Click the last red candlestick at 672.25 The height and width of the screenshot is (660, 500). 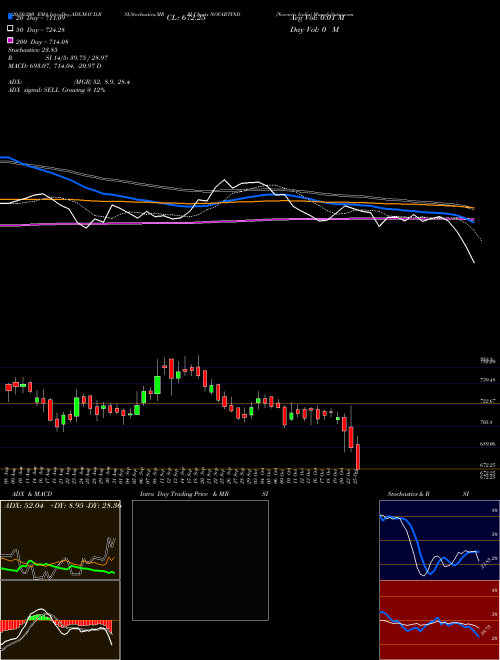pyautogui.click(x=358, y=457)
